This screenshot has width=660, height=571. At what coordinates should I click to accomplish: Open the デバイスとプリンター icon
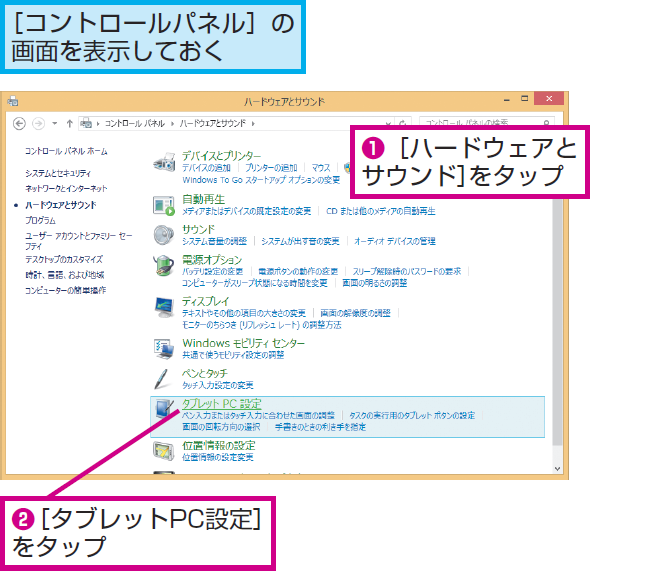pyautogui.click(x=164, y=162)
